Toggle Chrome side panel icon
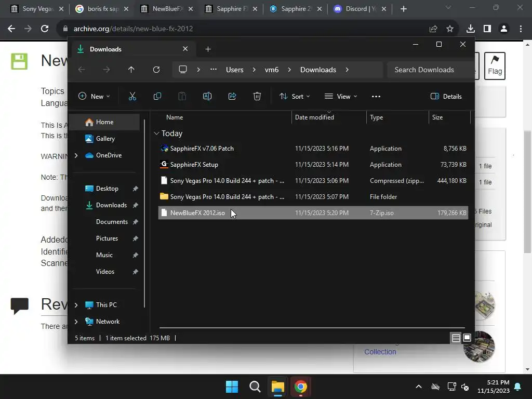532x399 pixels. pos(487,29)
